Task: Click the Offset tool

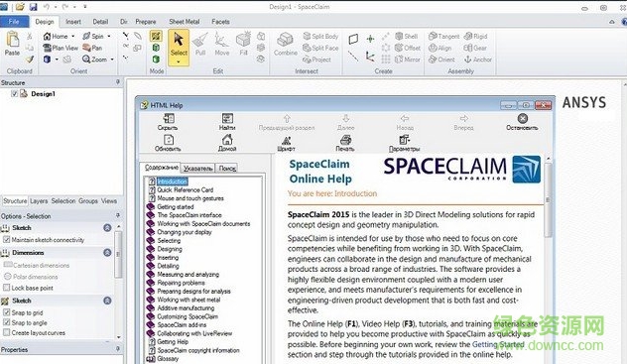Action: (408, 48)
